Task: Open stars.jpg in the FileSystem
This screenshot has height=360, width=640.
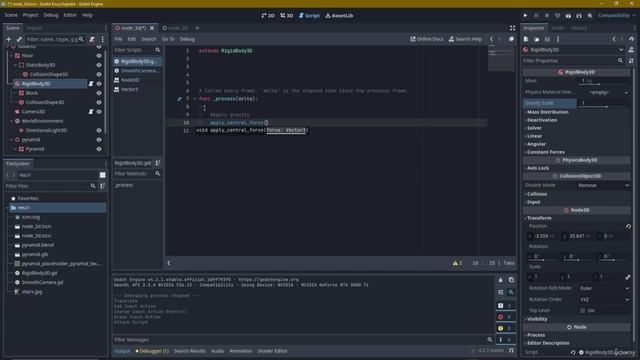Action: (x=32, y=292)
